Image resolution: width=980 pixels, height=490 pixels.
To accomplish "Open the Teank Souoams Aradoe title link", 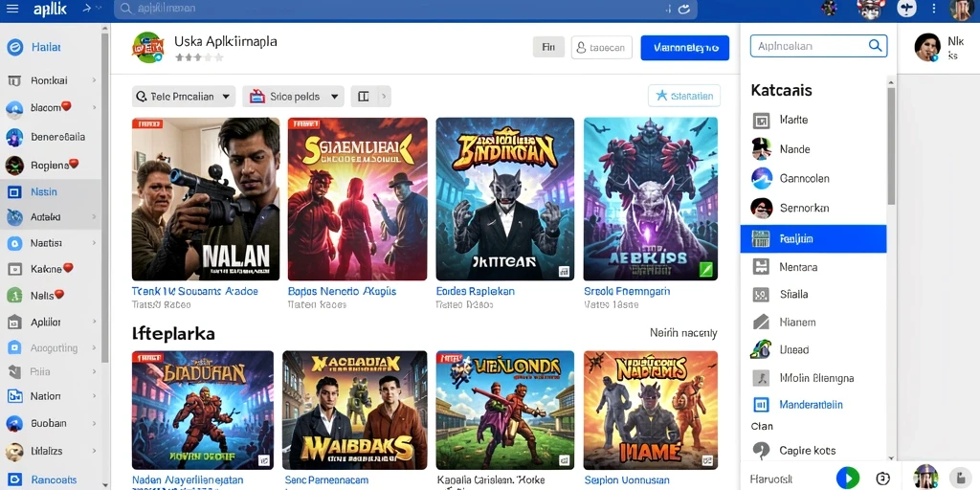I will 195,291.
